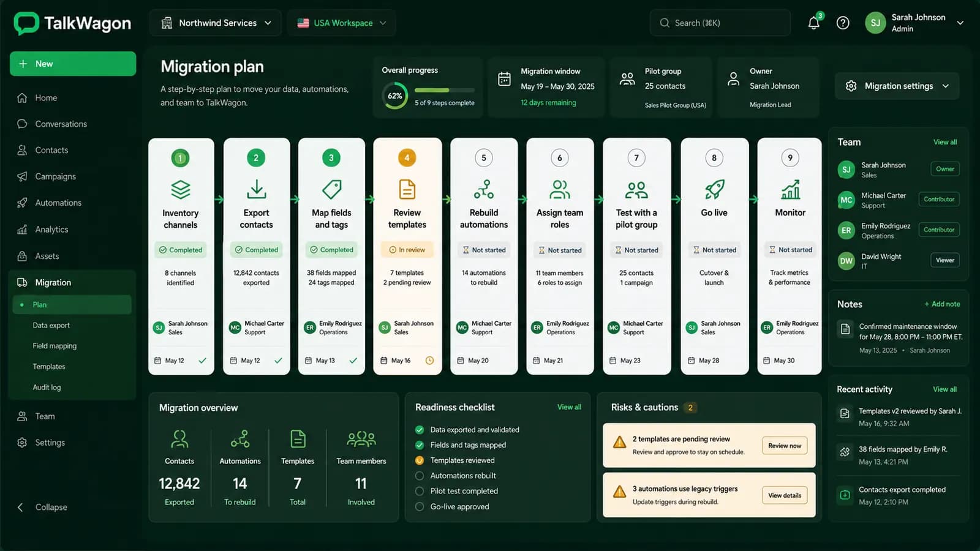Open Emily Rodriguez's Contributor role selector
Viewport: 980px width, 551px height.
click(939, 230)
